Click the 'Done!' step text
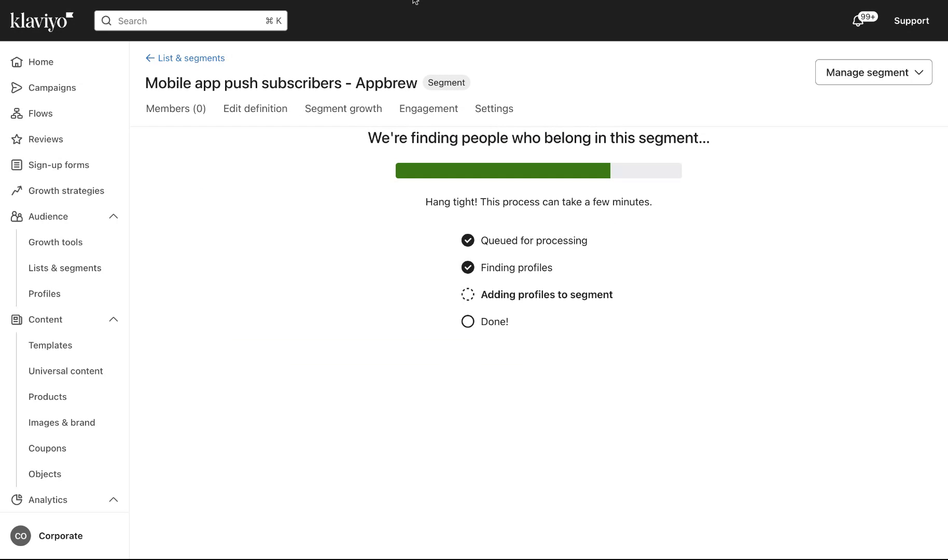This screenshot has height=560, width=948. click(x=495, y=321)
